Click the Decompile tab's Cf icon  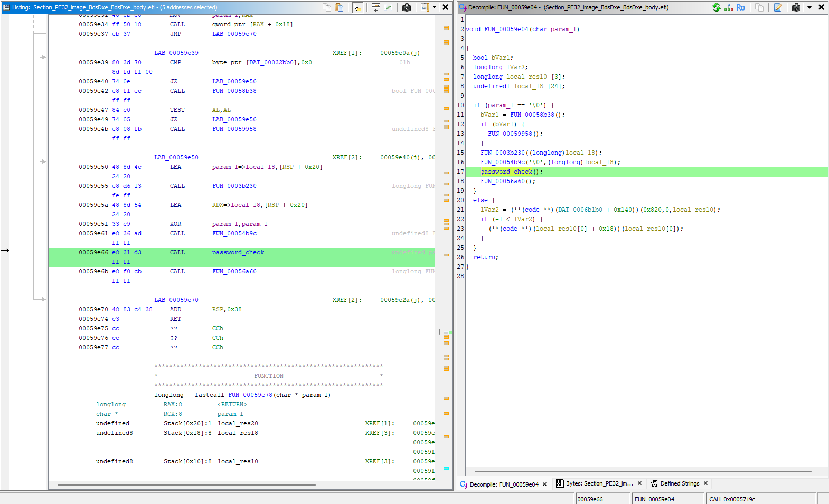[x=464, y=484]
